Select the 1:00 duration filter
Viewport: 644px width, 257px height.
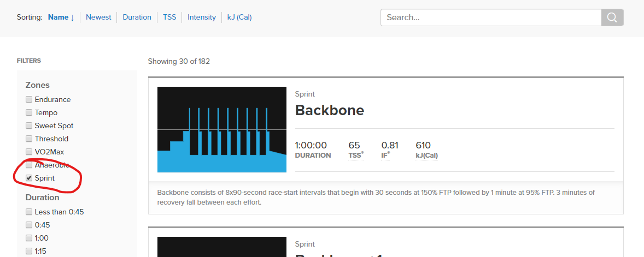tap(29, 238)
